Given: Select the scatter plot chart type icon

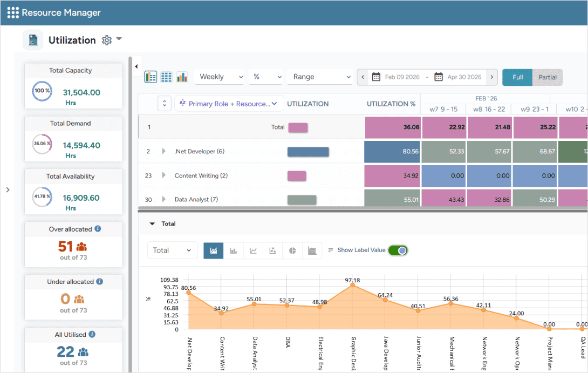Looking at the screenshot, I should pyautogui.click(x=272, y=250).
